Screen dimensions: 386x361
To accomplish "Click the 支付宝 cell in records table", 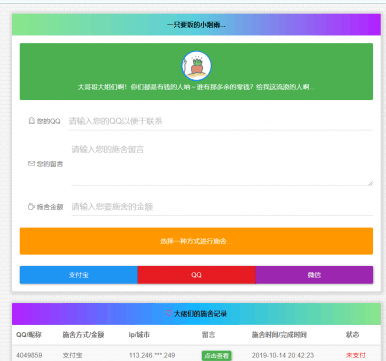I will pyautogui.click(x=72, y=355).
